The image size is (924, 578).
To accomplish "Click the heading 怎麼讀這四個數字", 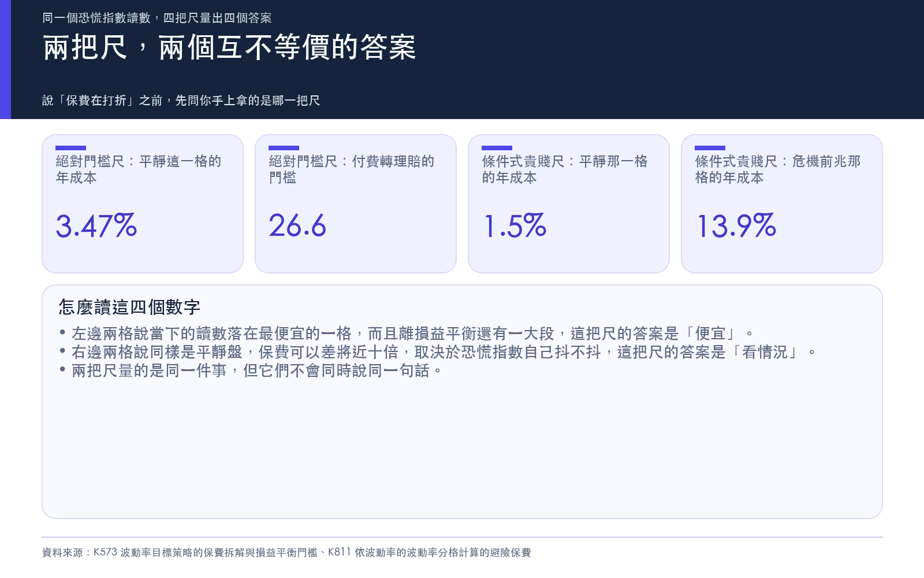I will (x=129, y=307).
